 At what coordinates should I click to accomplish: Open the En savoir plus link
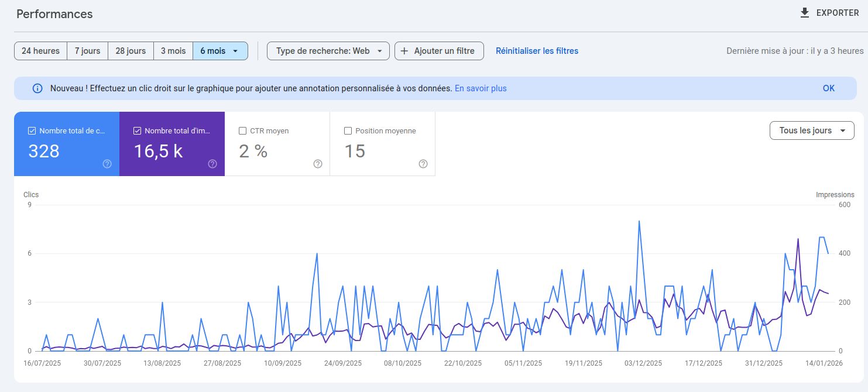click(x=481, y=88)
